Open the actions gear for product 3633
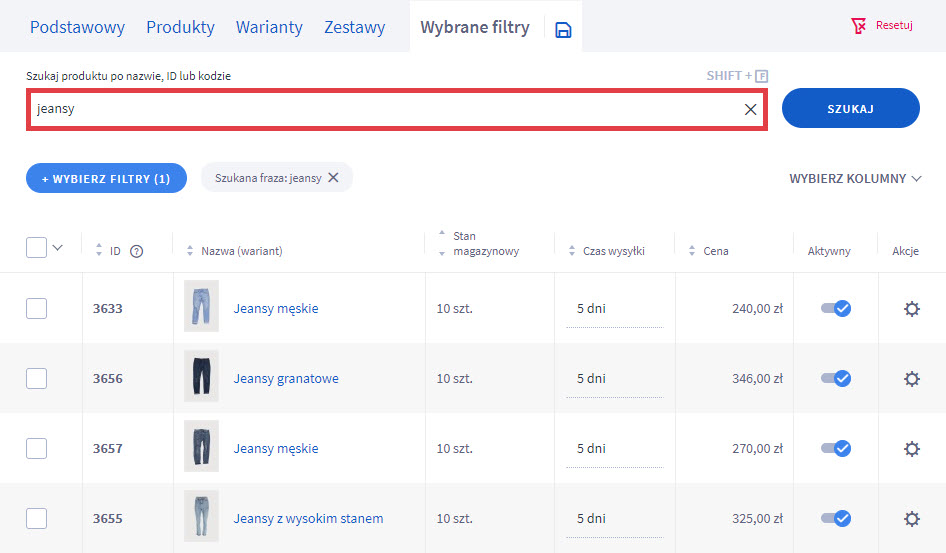 (x=912, y=309)
